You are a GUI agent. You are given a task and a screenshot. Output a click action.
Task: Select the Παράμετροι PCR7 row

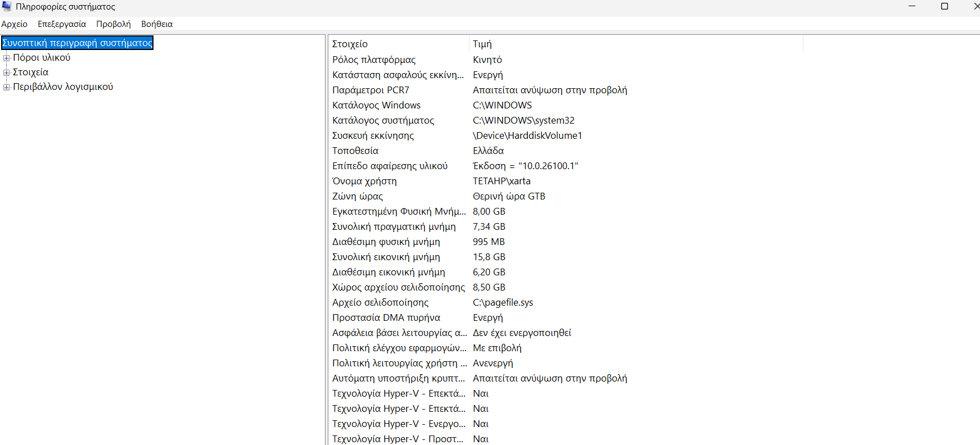pos(566,90)
